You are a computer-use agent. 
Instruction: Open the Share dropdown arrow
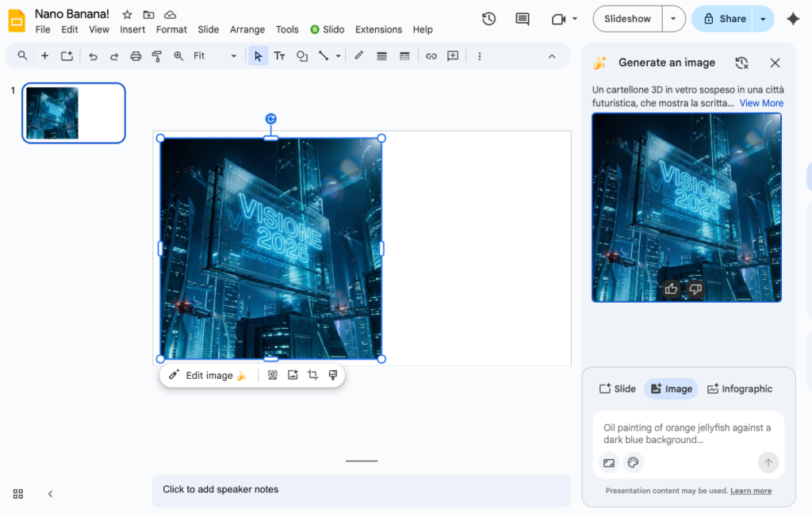click(763, 19)
